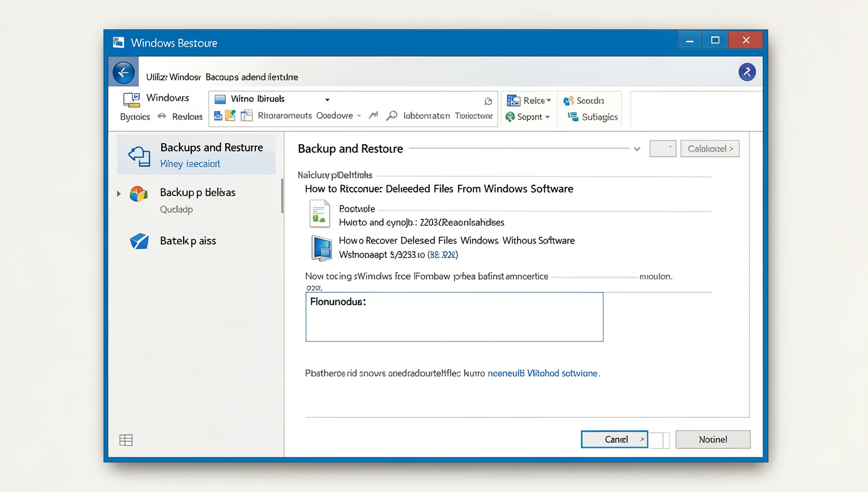
Task: Click Oedovre in the toolbar
Action: click(335, 116)
